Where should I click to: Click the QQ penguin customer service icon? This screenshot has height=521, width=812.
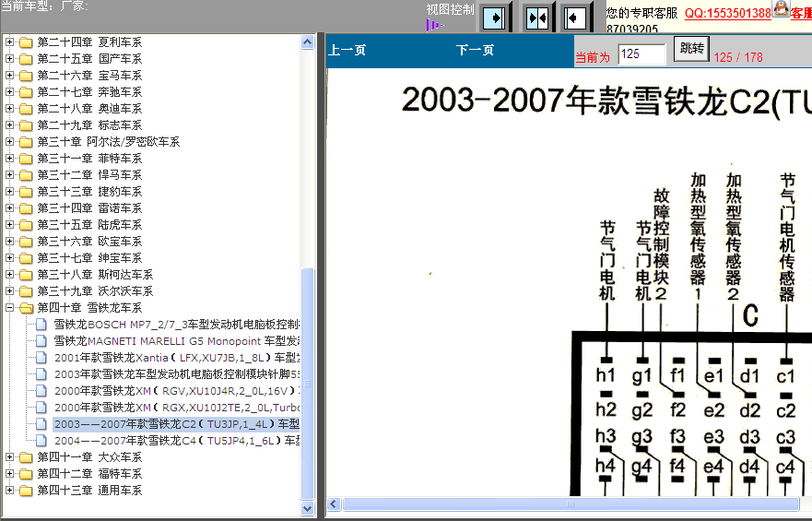click(781, 8)
